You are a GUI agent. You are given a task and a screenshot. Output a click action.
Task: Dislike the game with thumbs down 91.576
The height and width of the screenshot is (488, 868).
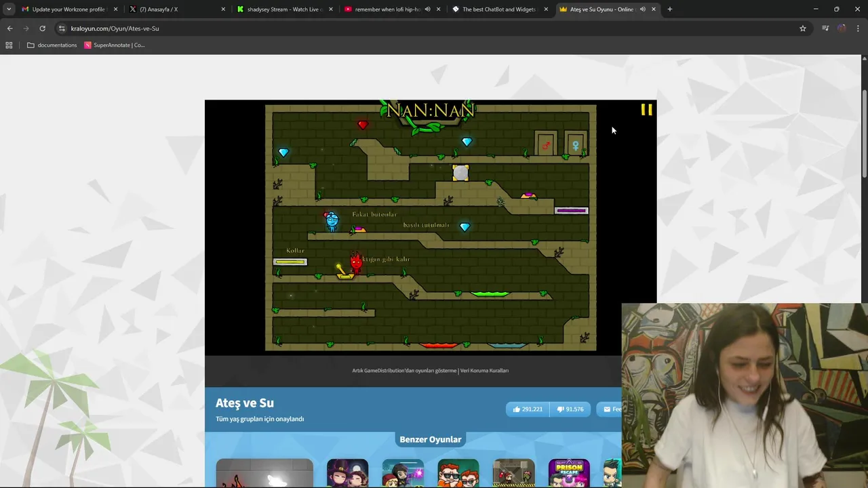(x=570, y=409)
